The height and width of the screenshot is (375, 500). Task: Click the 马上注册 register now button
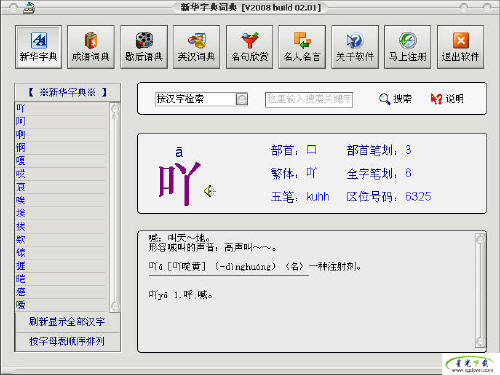[x=407, y=47]
